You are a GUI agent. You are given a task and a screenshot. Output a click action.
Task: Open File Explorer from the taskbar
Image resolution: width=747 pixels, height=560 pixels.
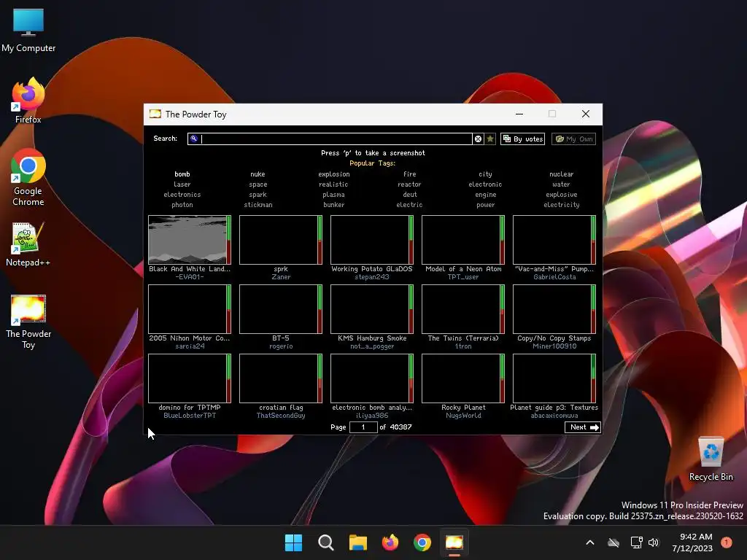coord(357,542)
